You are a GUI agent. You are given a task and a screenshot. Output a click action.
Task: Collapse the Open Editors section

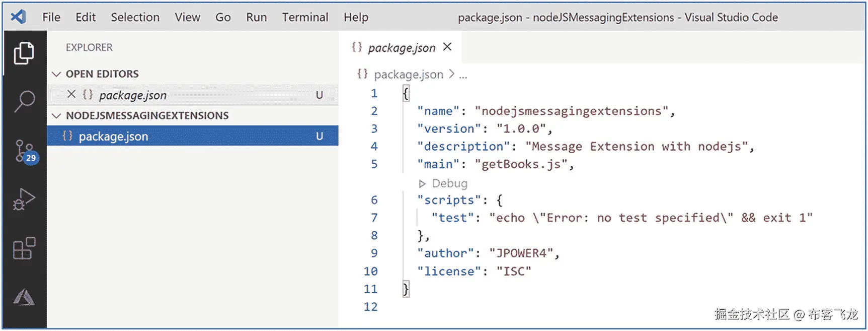(56, 74)
